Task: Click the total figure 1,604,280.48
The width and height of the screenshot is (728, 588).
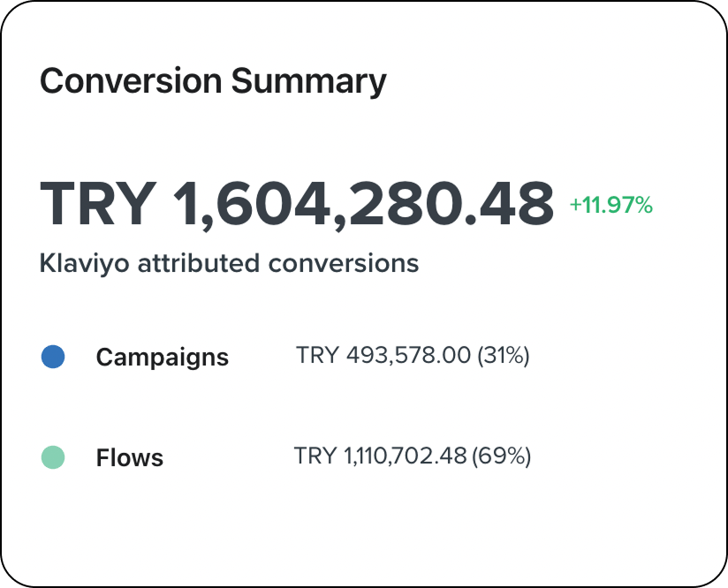Action: [363, 204]
